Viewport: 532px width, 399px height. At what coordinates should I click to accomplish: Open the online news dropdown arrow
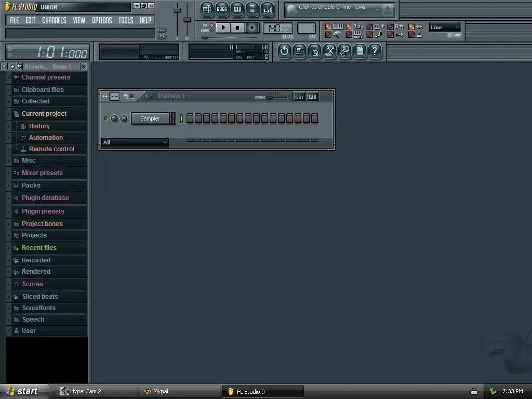[x=377, y=10]
